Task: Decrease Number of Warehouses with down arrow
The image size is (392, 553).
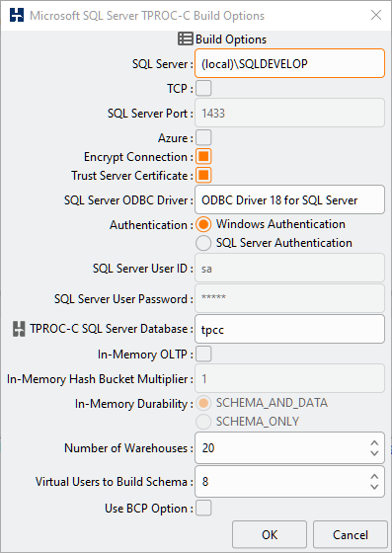Action: click(375, 453)
